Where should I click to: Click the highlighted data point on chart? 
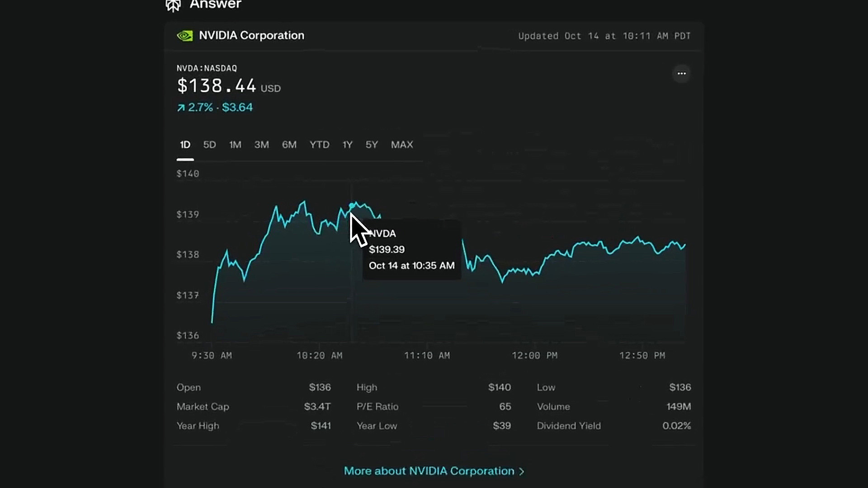(x=352, y=206)
